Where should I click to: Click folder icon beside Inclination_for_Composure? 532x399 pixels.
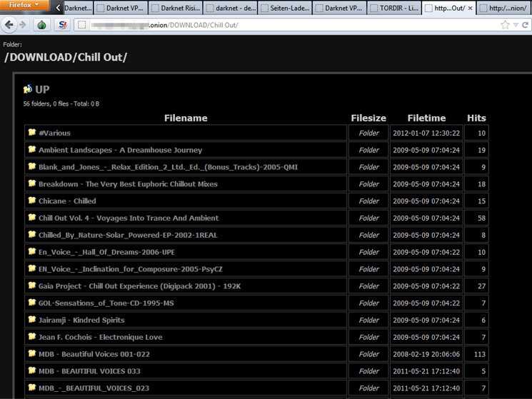click(32, 268)
